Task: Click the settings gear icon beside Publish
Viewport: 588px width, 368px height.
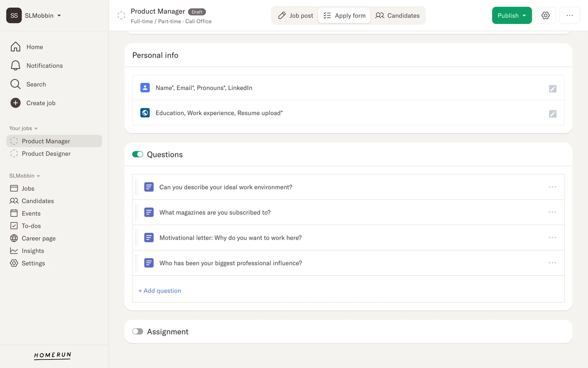Action: pyautogui.click(x=545, y=15)
